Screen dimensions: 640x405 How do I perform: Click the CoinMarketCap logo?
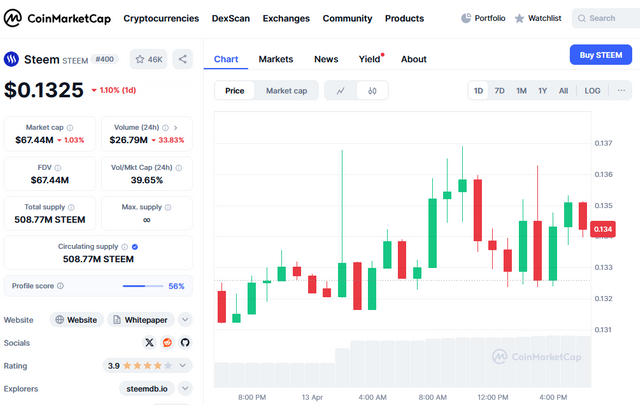point(57,18)
